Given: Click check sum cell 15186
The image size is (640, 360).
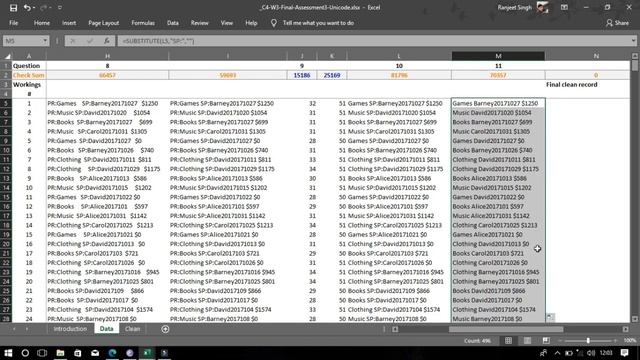Looking at the screenshot, I should [302, 75].
